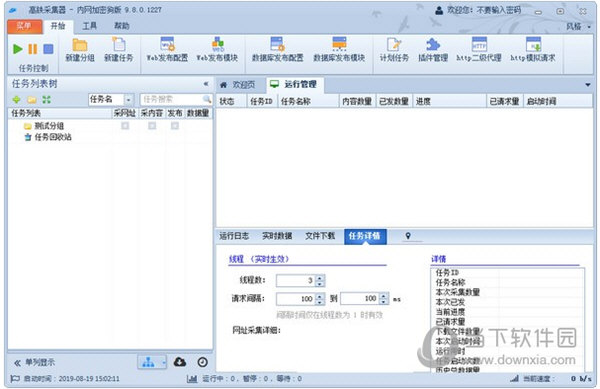The height and width of the screenshot is (389, 600).
Task: Click the chart icon beside 运行中 in status bar
Action: click(192, 379)
